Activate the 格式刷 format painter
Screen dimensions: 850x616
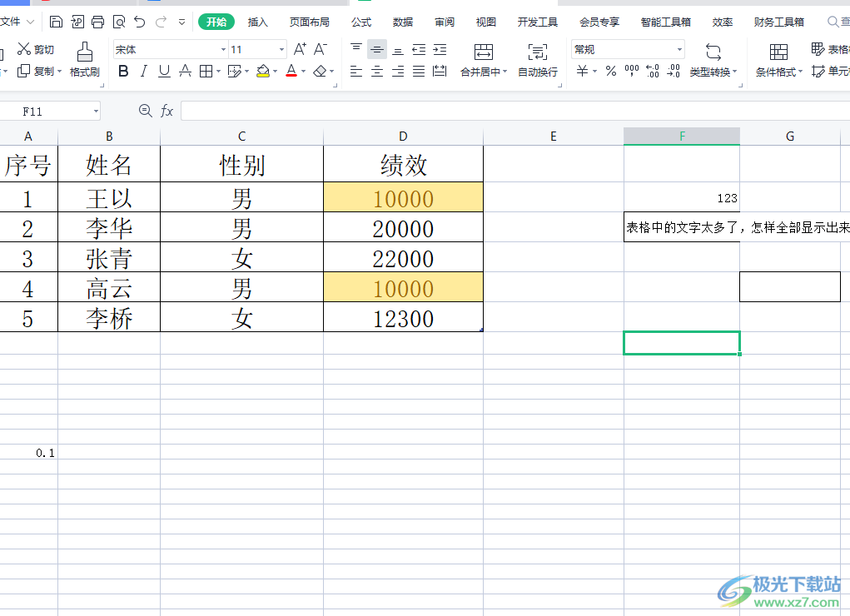(85, 60)
